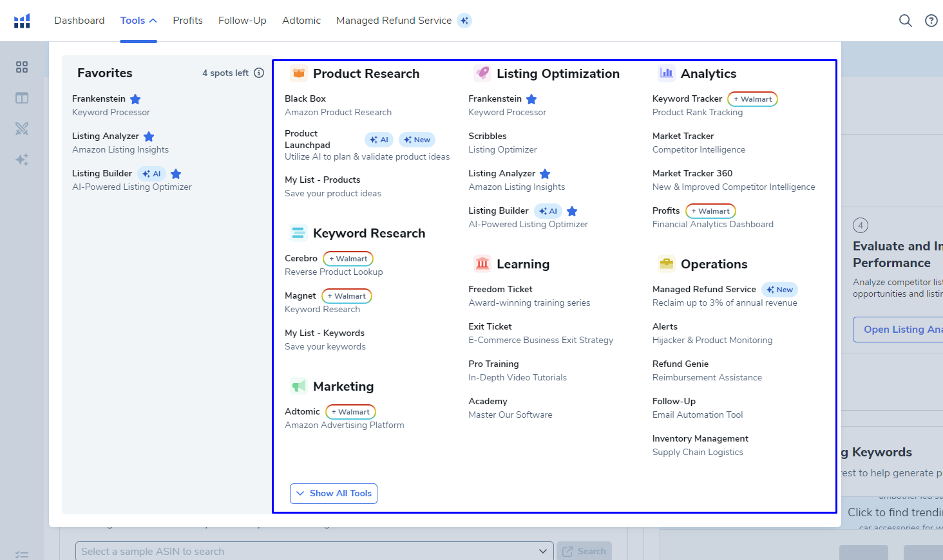This screenshot has height=560, width=943.
Task: Unfavorite Frankenstein star in Favorites panel
Action: tap(135, 99)
